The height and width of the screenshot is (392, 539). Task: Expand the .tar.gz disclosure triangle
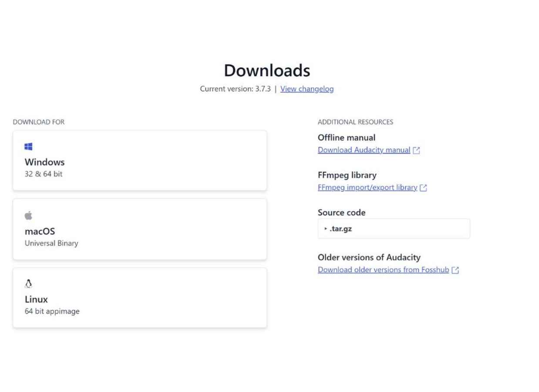(326, 229)
